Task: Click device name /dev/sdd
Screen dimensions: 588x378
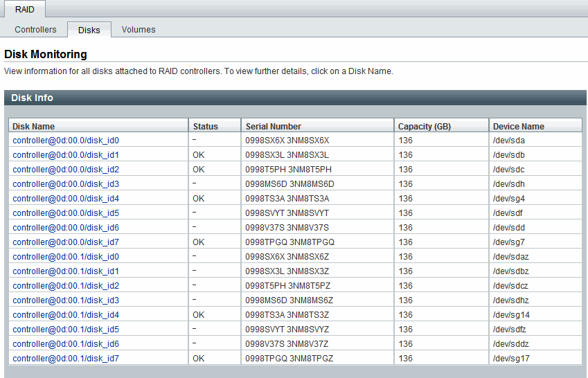Action: point(509,228)
